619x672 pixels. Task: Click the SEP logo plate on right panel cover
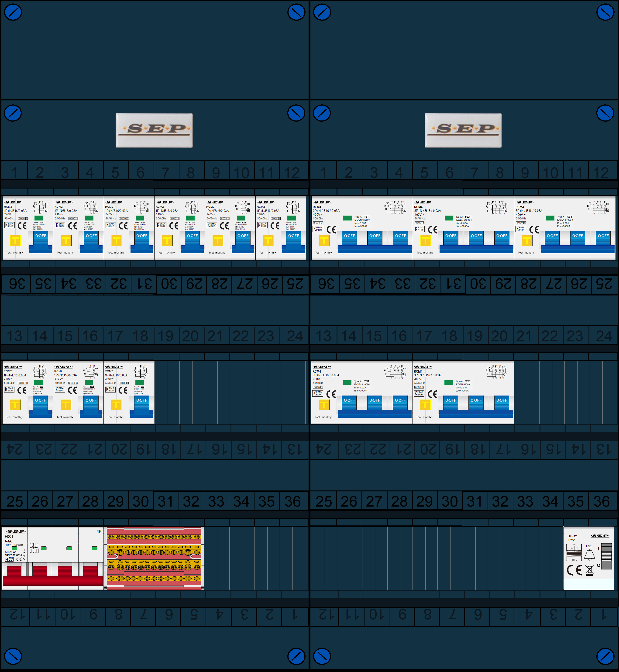pos(463,130)
